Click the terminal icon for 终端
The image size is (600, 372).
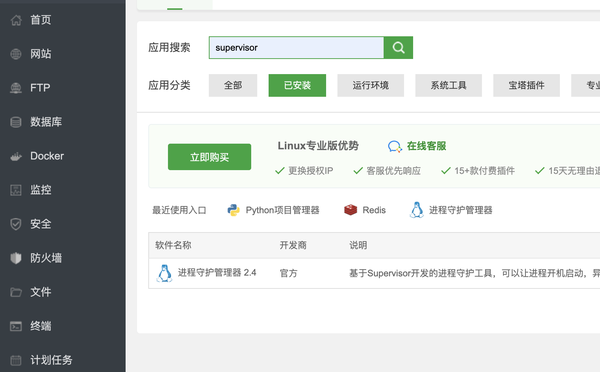16,326
